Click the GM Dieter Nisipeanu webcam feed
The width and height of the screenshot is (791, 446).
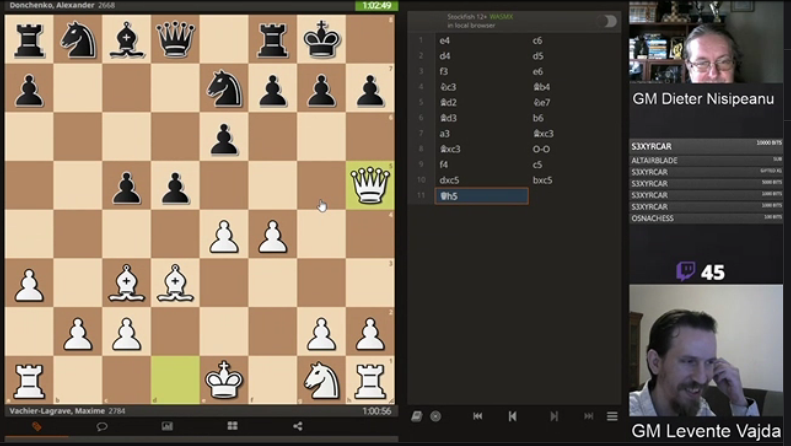706,42
